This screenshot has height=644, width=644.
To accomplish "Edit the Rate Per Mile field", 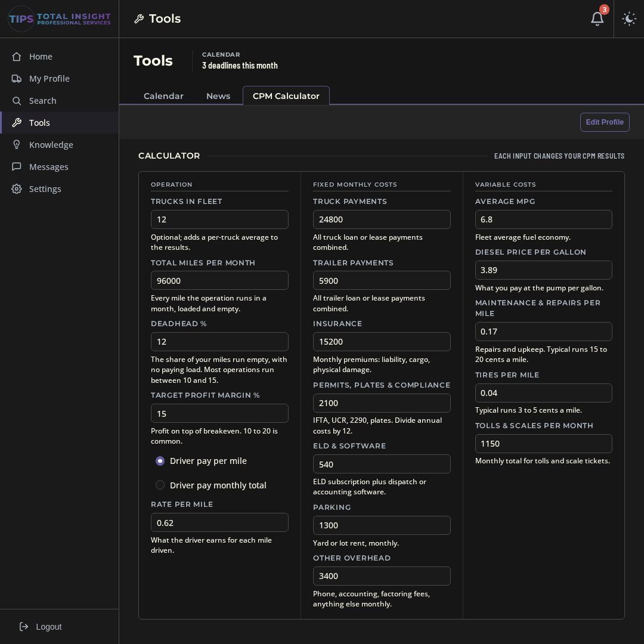I will click(x=219, y=522).
